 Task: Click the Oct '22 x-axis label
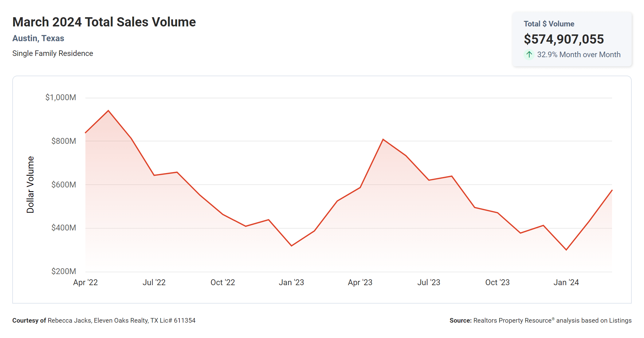[222, 282]
